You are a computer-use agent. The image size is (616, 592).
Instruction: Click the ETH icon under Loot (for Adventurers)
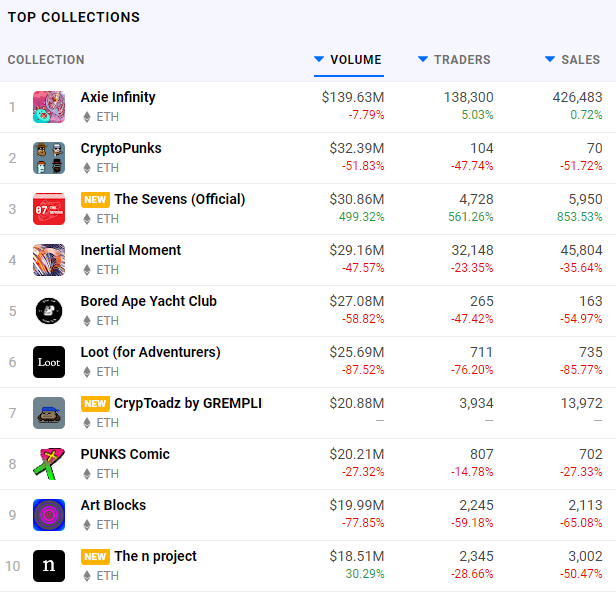click(87, 372)
